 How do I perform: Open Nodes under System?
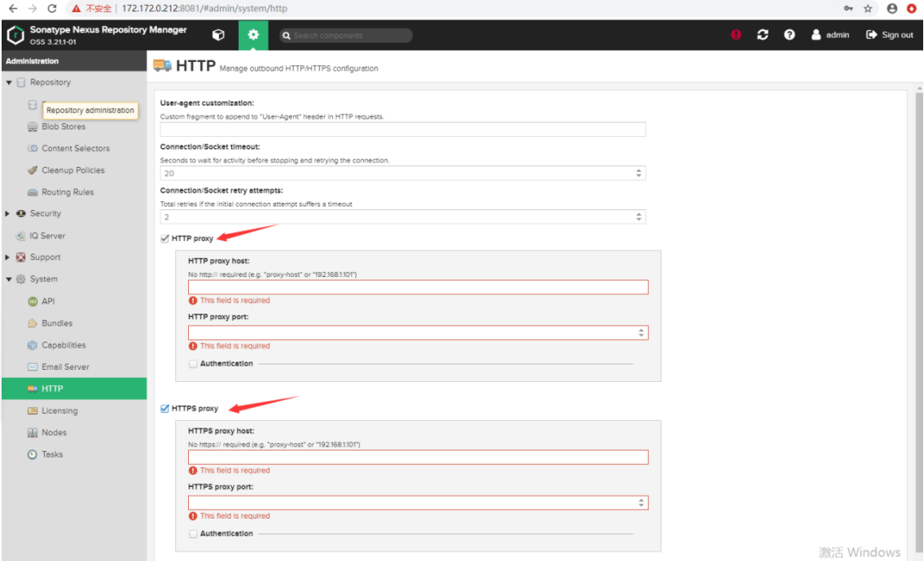pyautogui.click(x=55, y=432)
